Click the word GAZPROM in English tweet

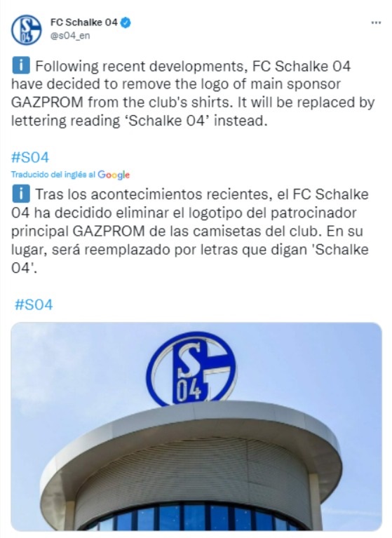coord(47,102)
